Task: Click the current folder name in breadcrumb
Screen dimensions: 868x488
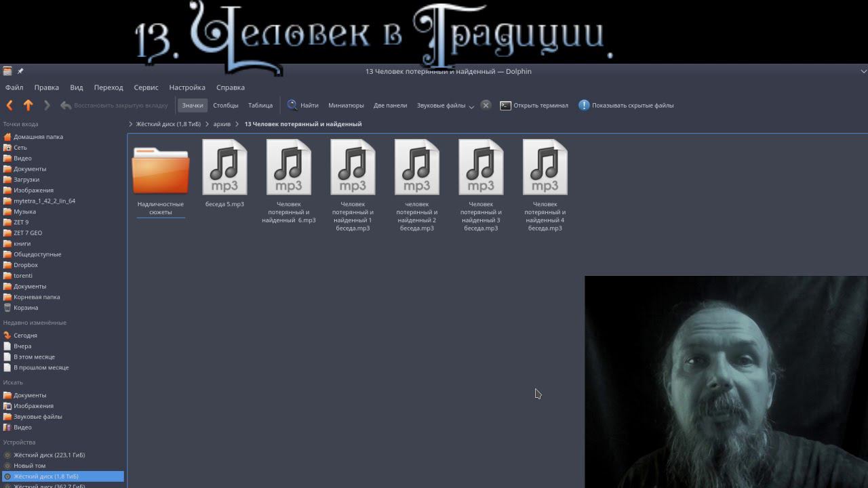Action: tap(303, 124)
